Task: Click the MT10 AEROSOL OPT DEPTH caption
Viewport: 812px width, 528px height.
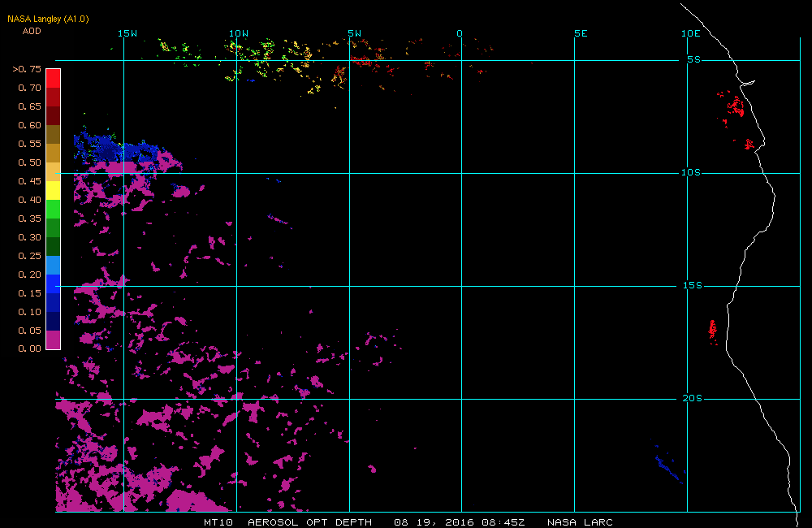Action: click(288, 522)
